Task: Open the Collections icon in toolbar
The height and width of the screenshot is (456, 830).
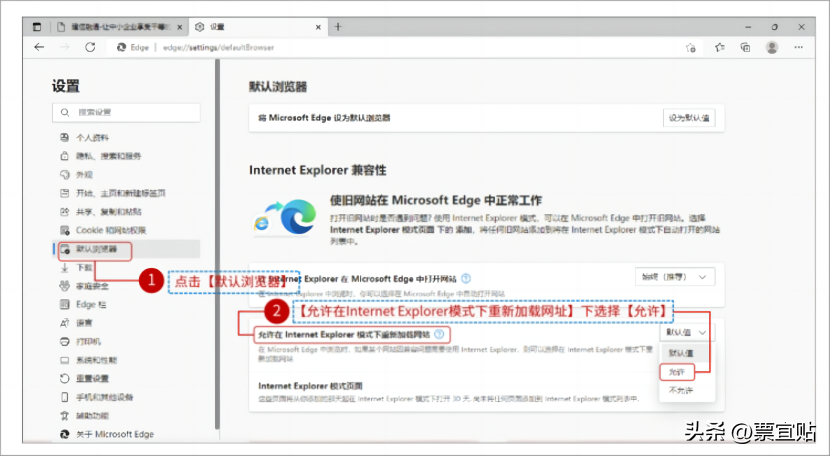Action: click(x=745, y=48)
